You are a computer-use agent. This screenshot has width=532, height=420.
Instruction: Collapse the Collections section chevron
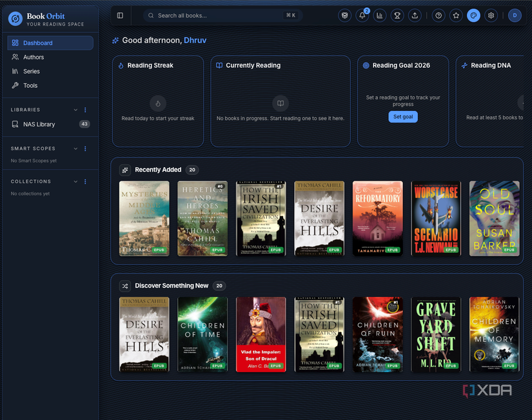[x=75, y=181]
